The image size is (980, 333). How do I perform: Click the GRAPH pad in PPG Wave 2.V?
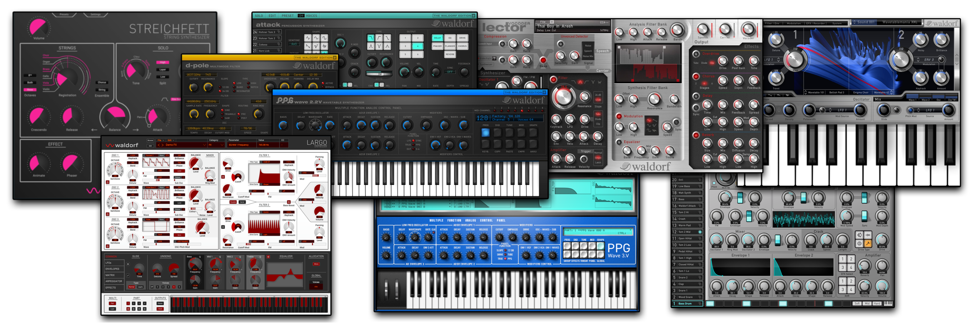(x=533, y=133)
